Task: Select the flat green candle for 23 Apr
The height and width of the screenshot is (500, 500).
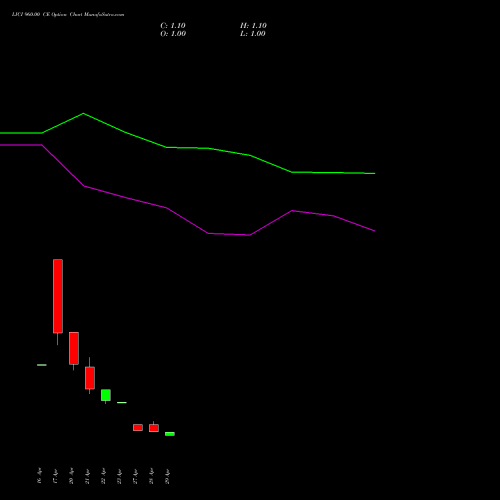Action: click(x=122, y=403)
